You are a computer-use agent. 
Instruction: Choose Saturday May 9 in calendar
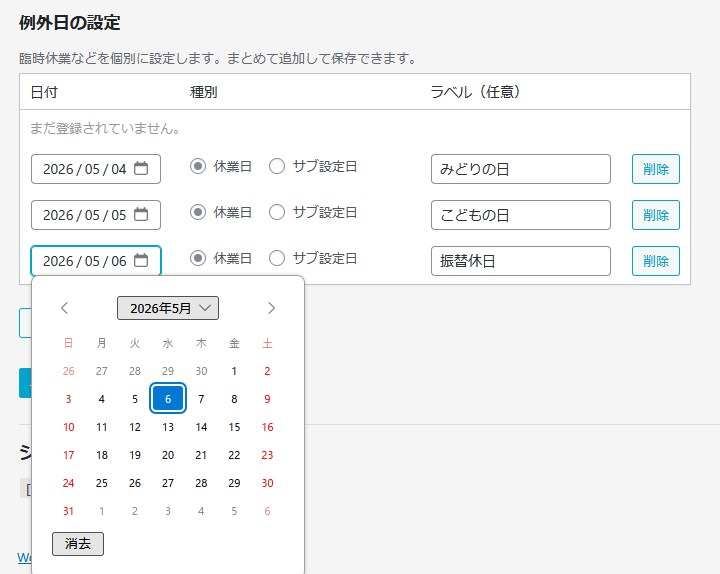coord(267,399)
